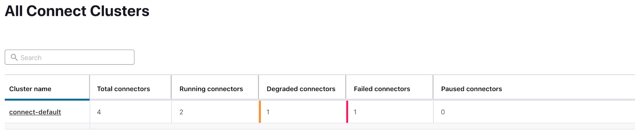
Task: Click the red failed status indicator bar
Action: (347, 112)
